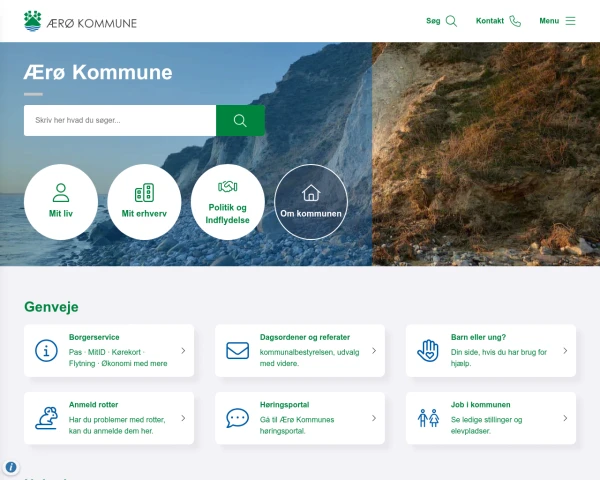Click the Job i kommunen people icon
Screen dimensions: 600x480
pyautogui.click(x=428, y=418)
